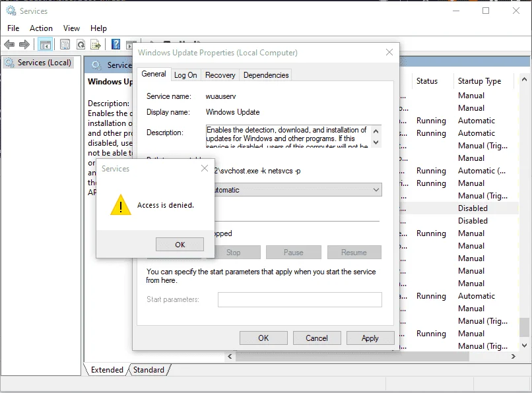Screen dimensions: 532x393
Task: Switch to the Extended view tab
Action: click(x=107, y=370)
